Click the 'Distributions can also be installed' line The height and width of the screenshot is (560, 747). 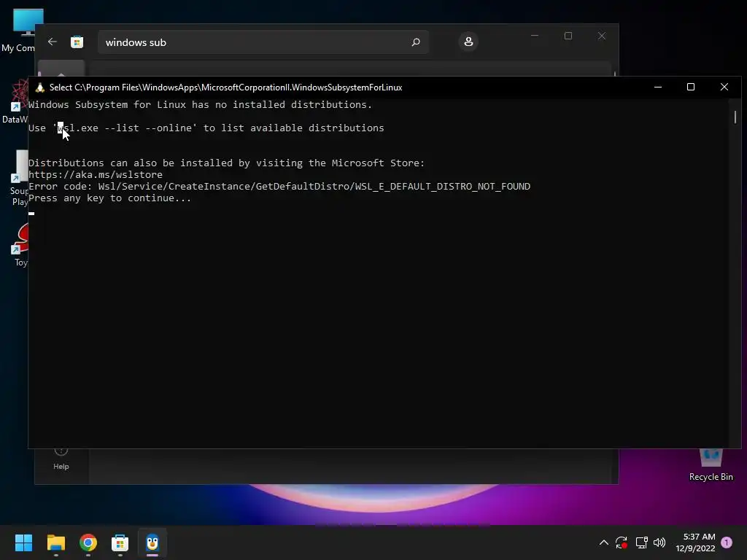pyautogui.click(x=226, y=163)
